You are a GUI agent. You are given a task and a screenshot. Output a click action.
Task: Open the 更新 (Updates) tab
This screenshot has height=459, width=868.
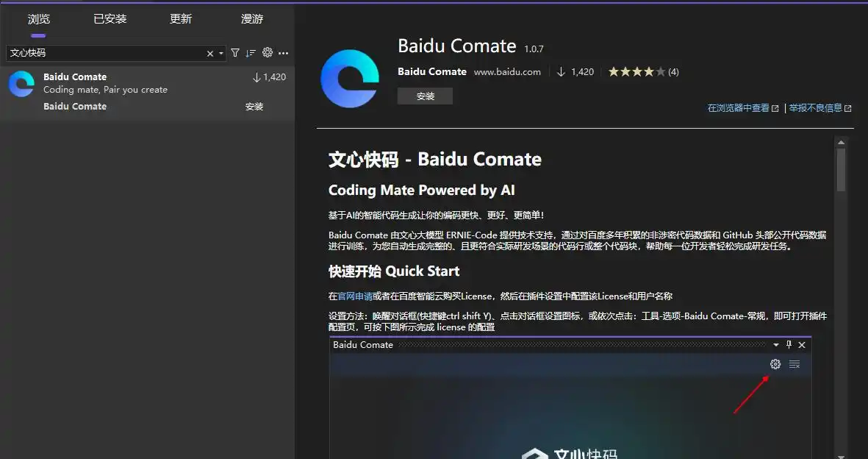pyautogui.click(x=181, y=19)
